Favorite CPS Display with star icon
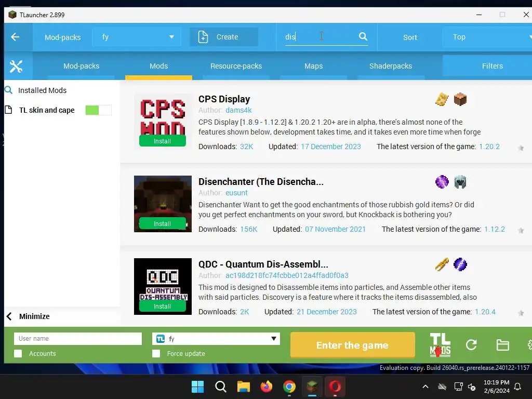This screenshot has width=532, height=399. tap(521, 148)
